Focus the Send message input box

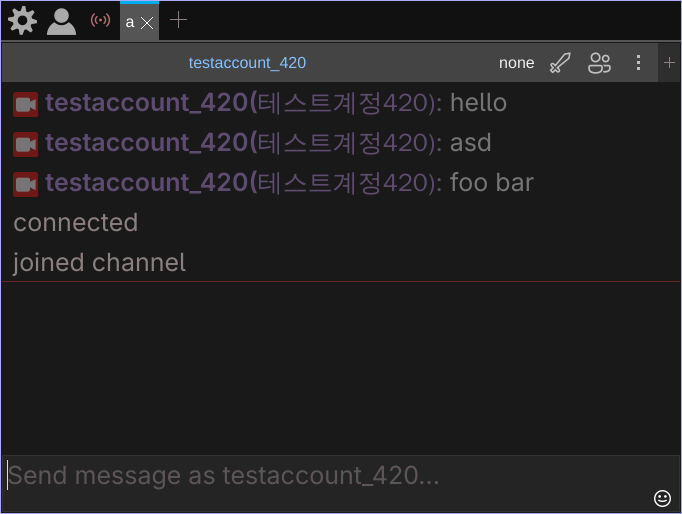point(320,476)
